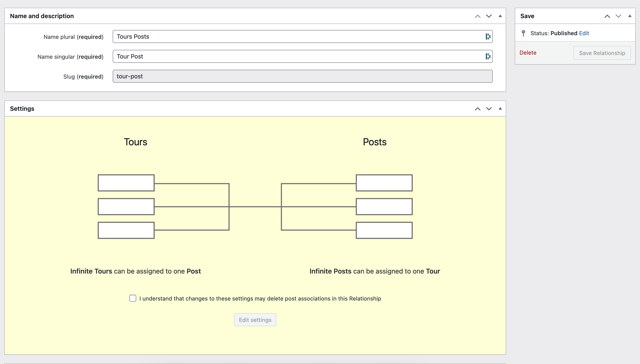Focus the Name singular 'Tour Post' field
This screenshot has height=364, width=640.
(x=298, y=56)
